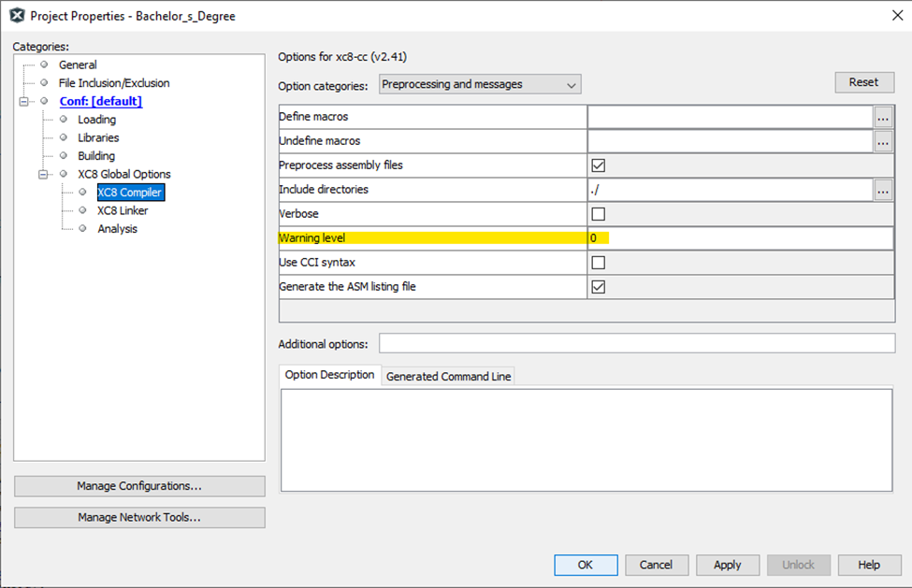The width and height of the screenshot is (912, 588).
Task: Click the Define macros value field
Action: [x=731, y=117]
